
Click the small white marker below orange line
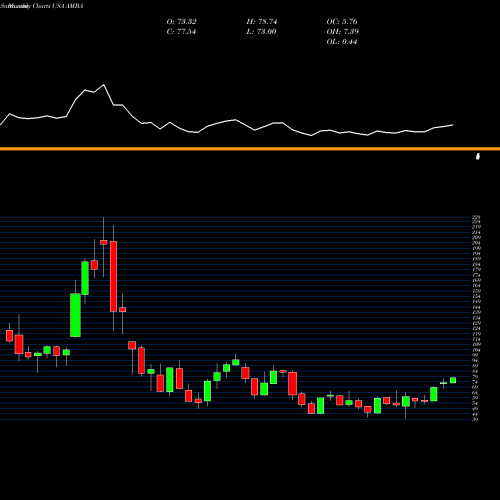(478, 156)
